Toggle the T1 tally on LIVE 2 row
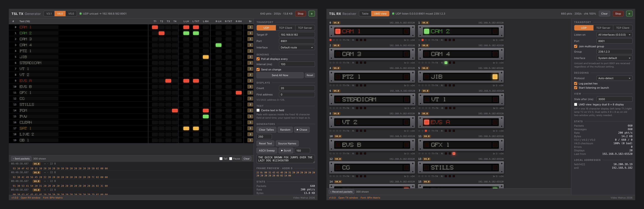This screenshot has width=644, height=209. coord(155,134)
